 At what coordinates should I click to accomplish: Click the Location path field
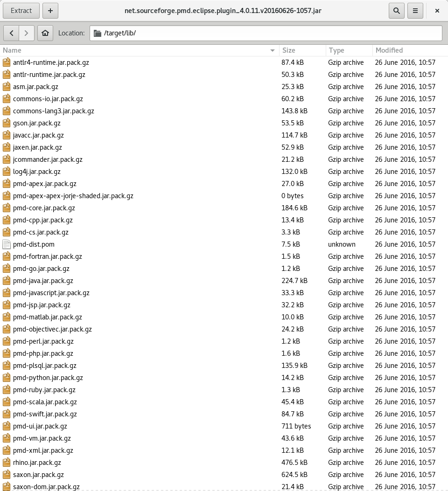(x=266, y=33)
